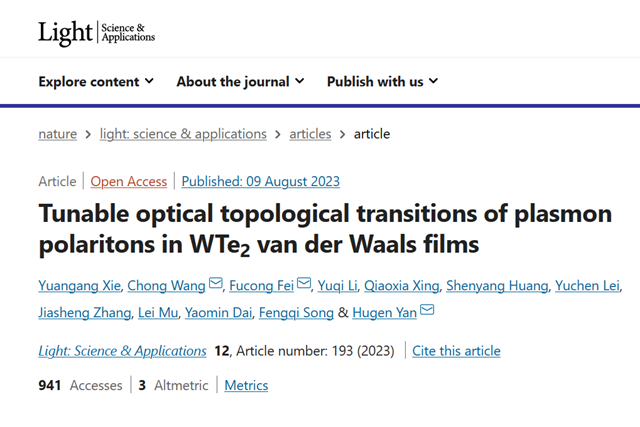Select author Yaomin Dai
Image resolution: width=640 pixels, height=427 pixels.
pyautogui.click(x=217, y=313)
